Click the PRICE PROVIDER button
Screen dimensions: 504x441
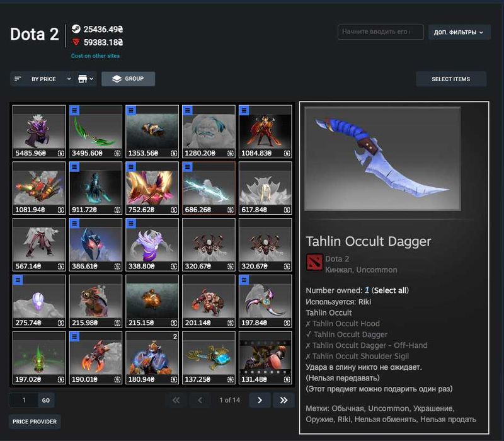coord(35,421)
